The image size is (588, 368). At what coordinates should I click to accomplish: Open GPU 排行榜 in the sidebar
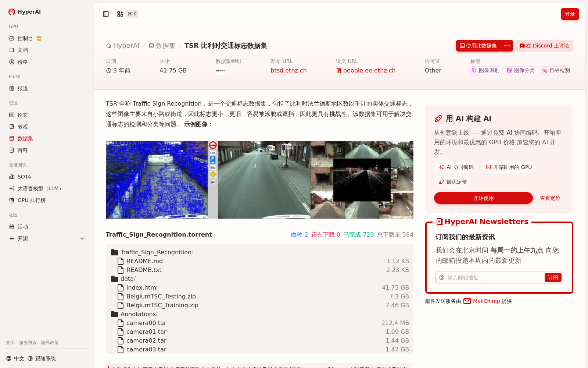[x=32, y=200]
